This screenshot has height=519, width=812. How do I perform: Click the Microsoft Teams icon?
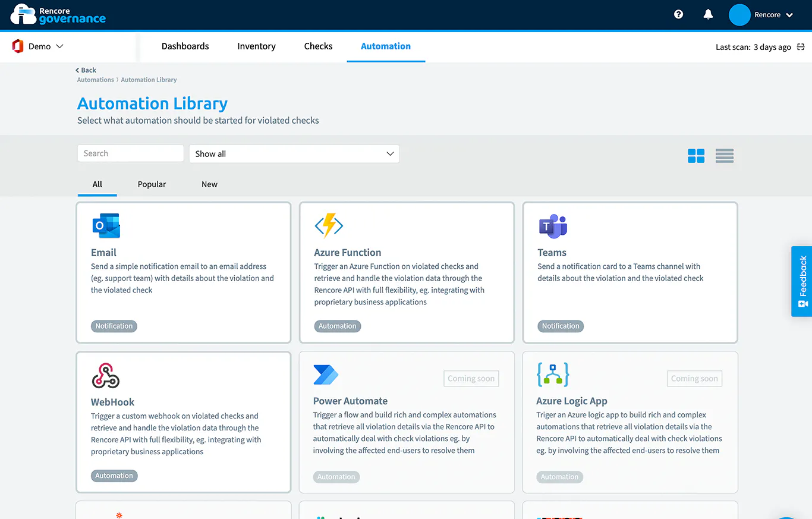(553, 227)
